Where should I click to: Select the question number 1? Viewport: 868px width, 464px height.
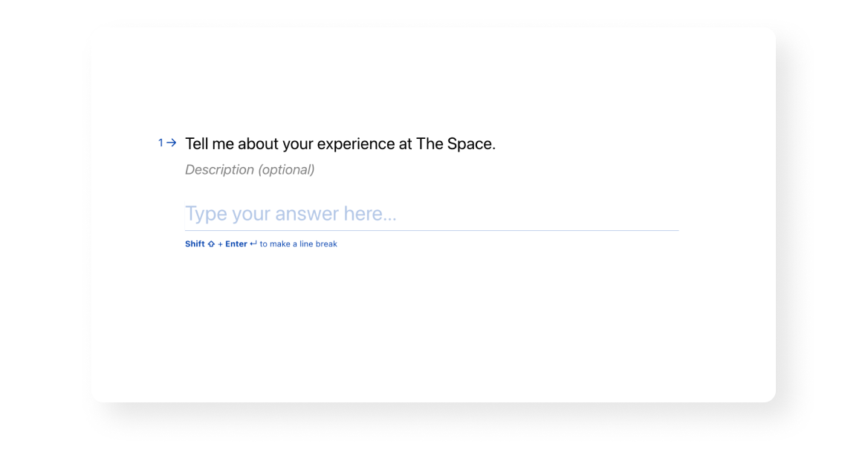(x=161, y=143)
